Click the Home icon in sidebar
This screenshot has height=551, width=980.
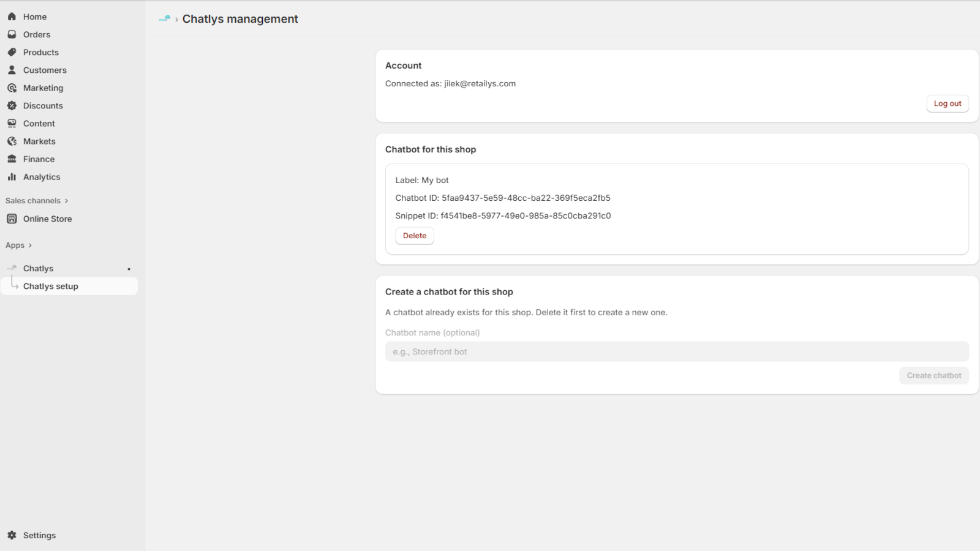(x=12, y=17)
